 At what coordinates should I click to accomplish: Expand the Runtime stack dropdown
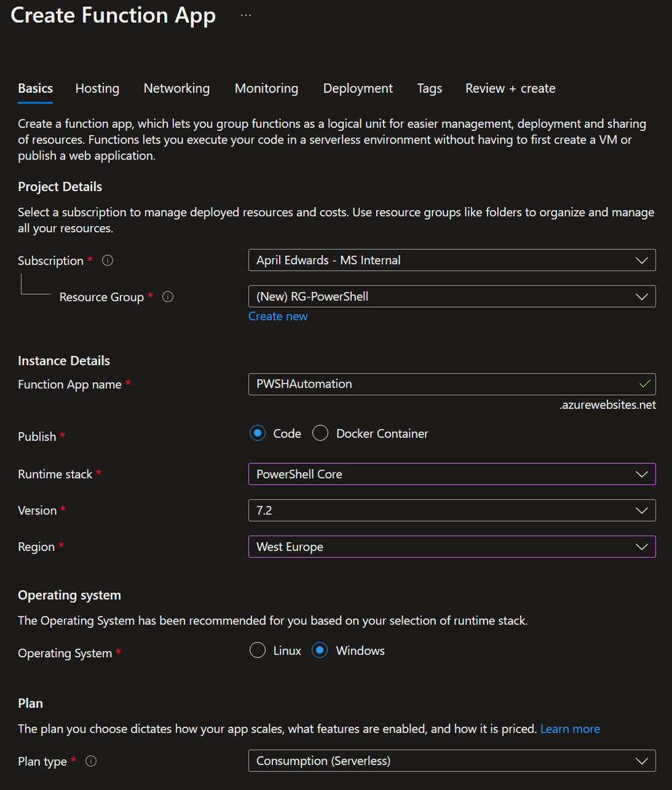click(x=452, y=474)
